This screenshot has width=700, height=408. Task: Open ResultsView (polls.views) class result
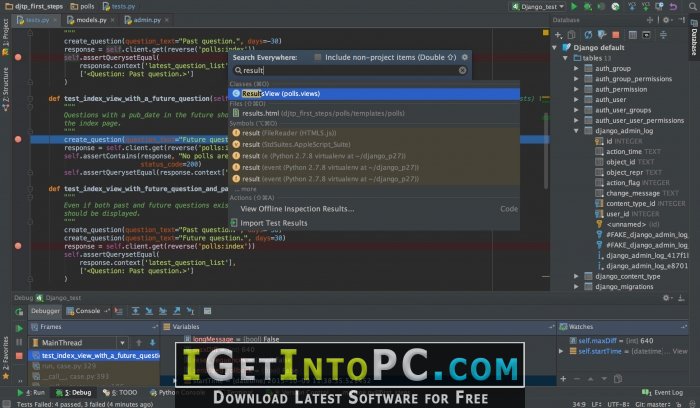click(x=373, y=94)
